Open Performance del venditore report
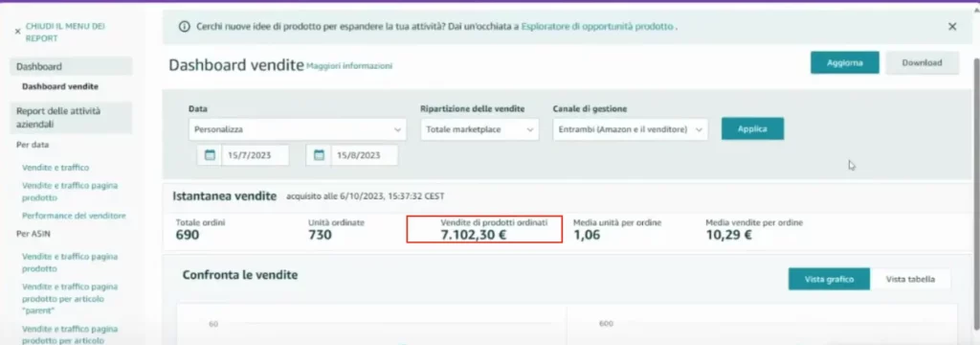Viewport: 980px width, 345px height. click(x=74, y=216)
